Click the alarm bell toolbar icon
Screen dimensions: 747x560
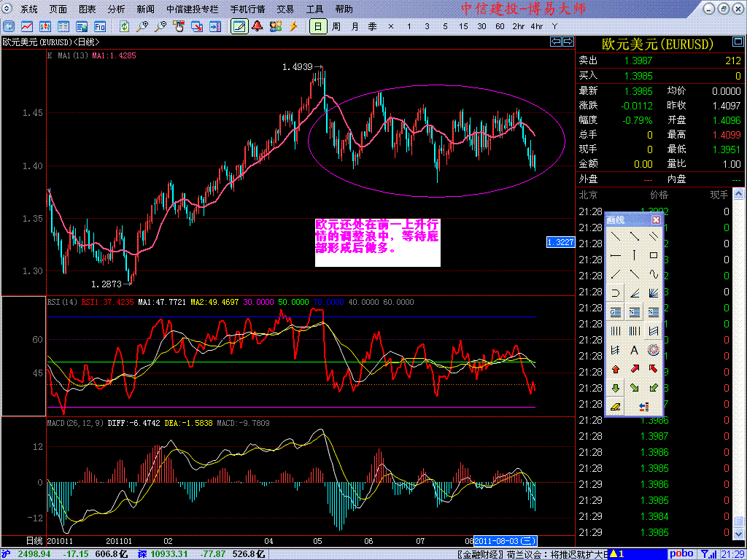coord(258,26)
